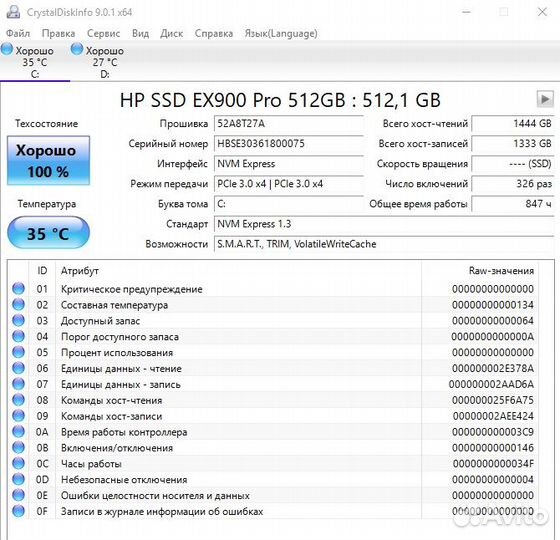Click status orb for attribute 02

(19, 305)
